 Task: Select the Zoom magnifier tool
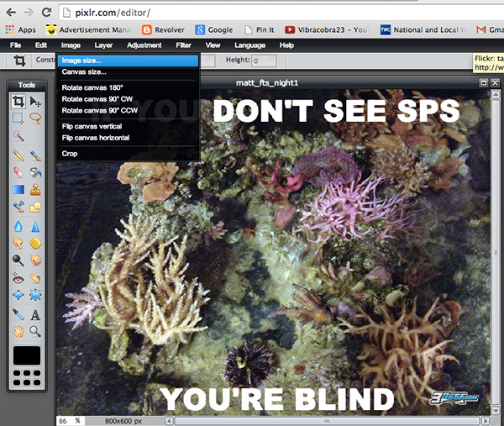35,331
